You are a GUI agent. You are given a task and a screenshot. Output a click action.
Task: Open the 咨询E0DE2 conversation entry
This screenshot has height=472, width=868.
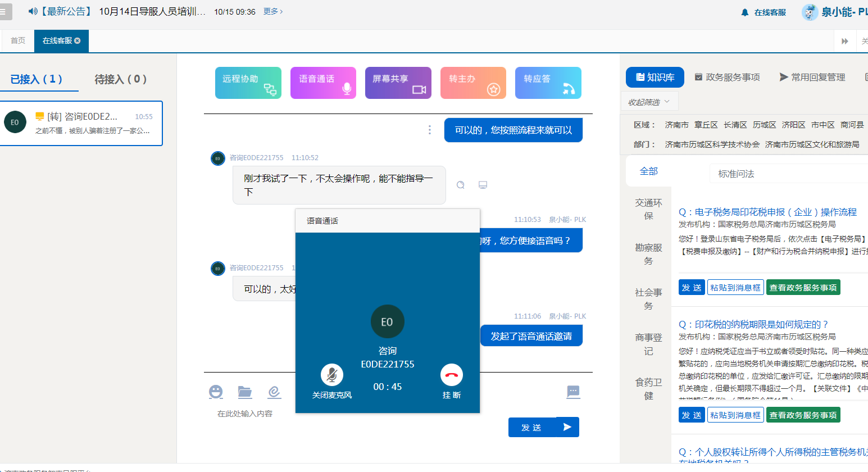[81, 123]
